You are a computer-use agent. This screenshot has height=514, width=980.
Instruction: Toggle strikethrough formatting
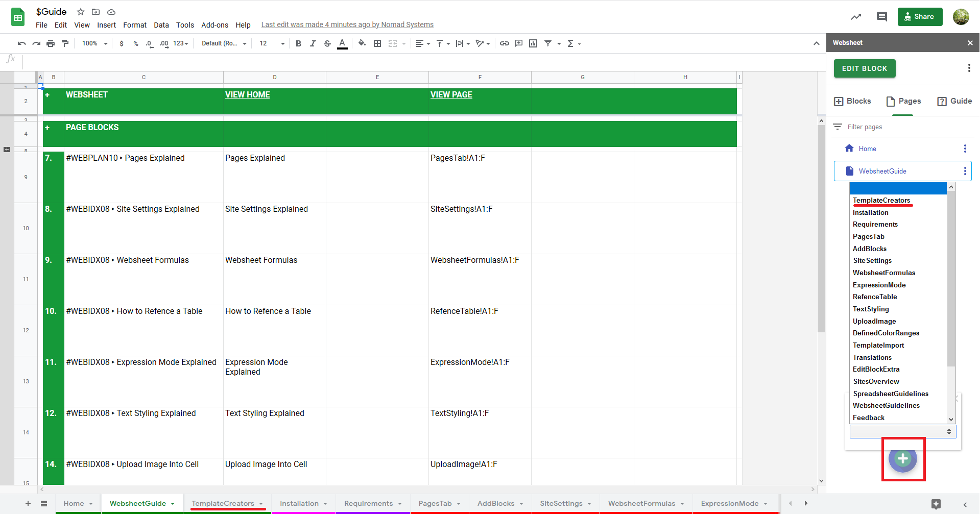click(x=327, y=43)
